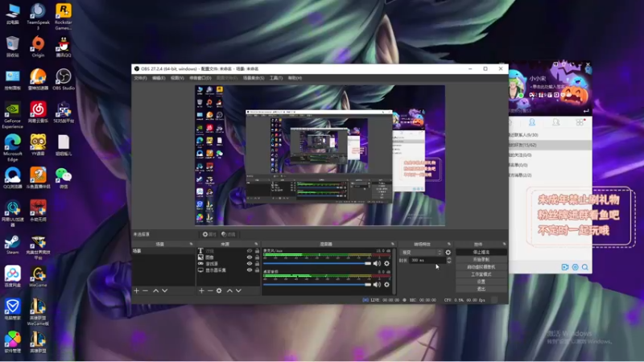Move scene down with the scenes down arrow
644x362 pixels.
coord(165,290)
